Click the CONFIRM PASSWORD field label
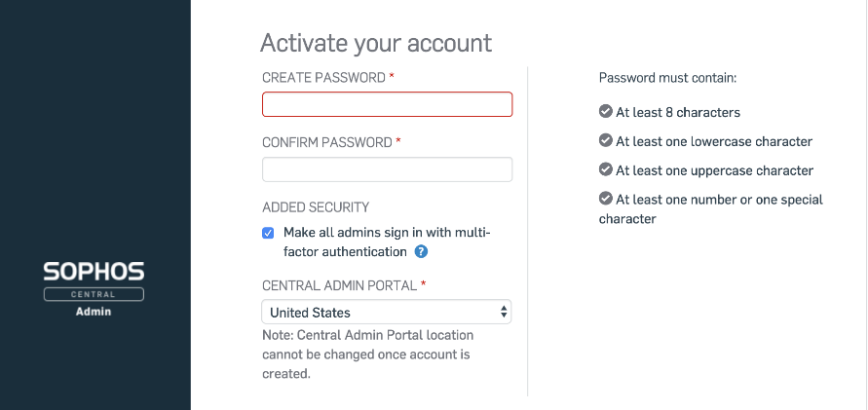Screen dimensions: 868x410 [326, 142]
